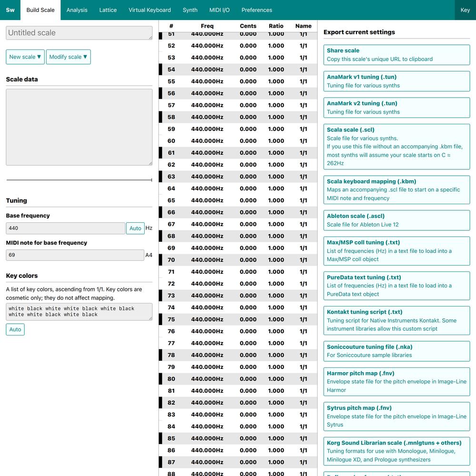Export Max/MSP coll tuning (.txt)

[397, 251]
